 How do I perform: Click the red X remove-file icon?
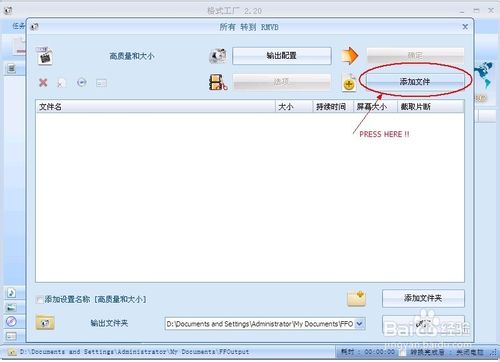[43, 82]
